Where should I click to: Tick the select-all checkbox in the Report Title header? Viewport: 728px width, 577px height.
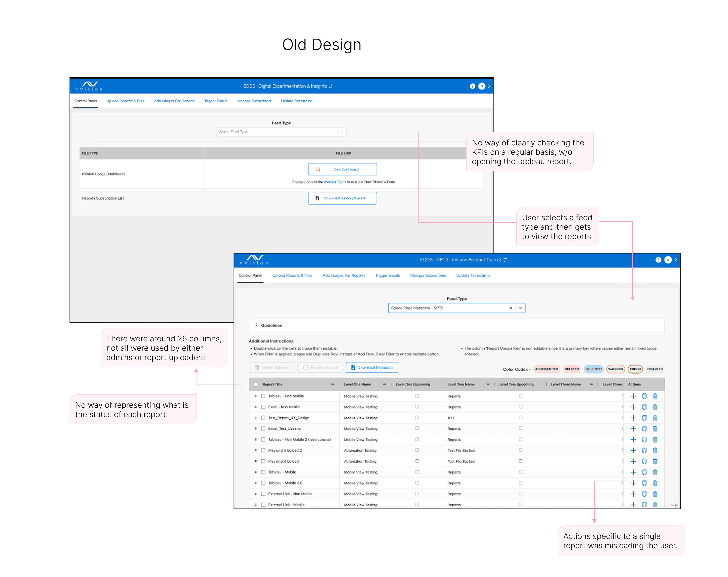pyautogui.click(x=256, y=384)
